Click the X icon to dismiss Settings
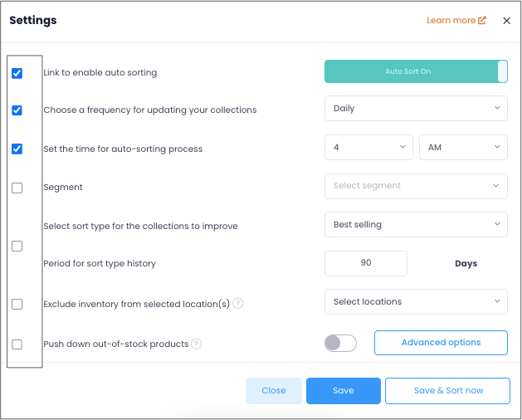Viewport: 522px width, 420px height. [506, 21]
